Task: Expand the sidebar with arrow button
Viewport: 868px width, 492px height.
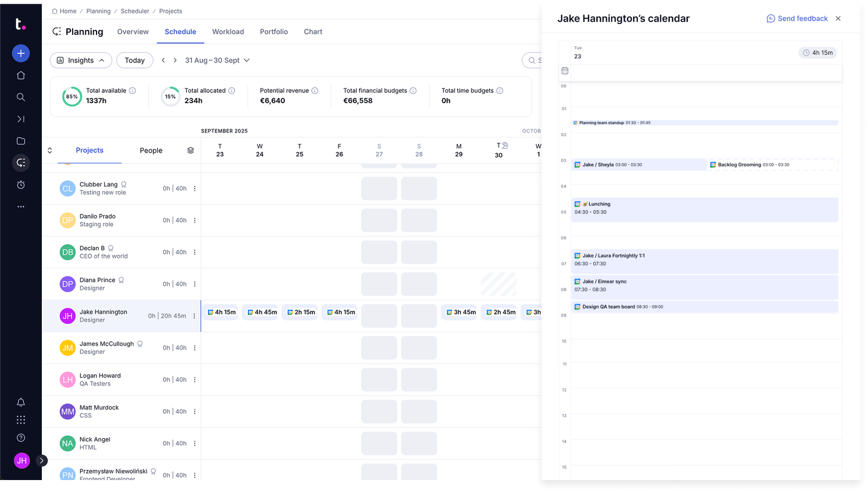Action: point(42,461)
